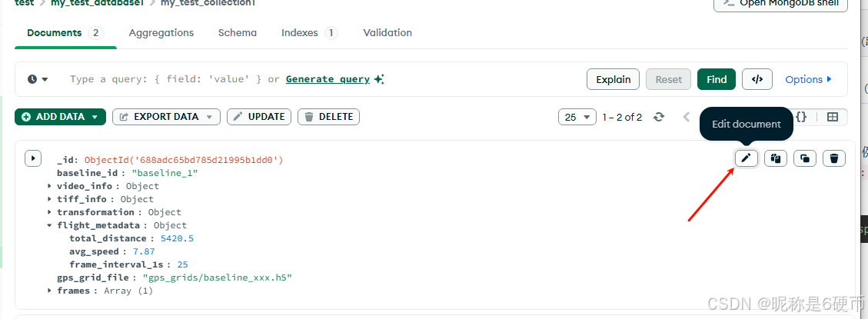Open the Documents tab

tap(65, 33)
